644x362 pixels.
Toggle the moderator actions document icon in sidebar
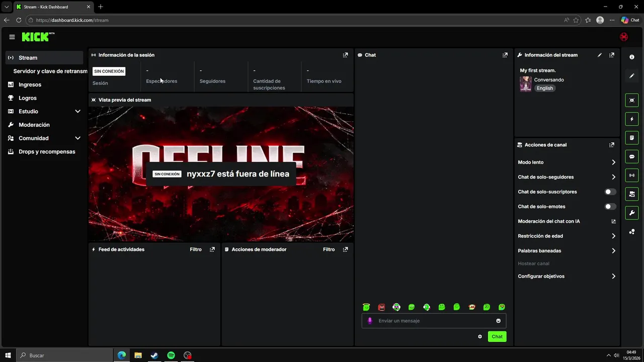(x=632, y=138)
